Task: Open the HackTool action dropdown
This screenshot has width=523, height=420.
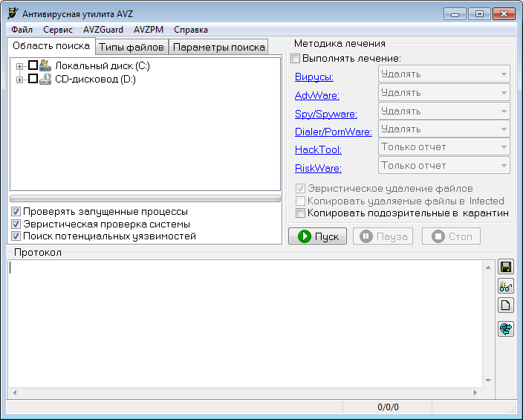Action: pos(444,147)
